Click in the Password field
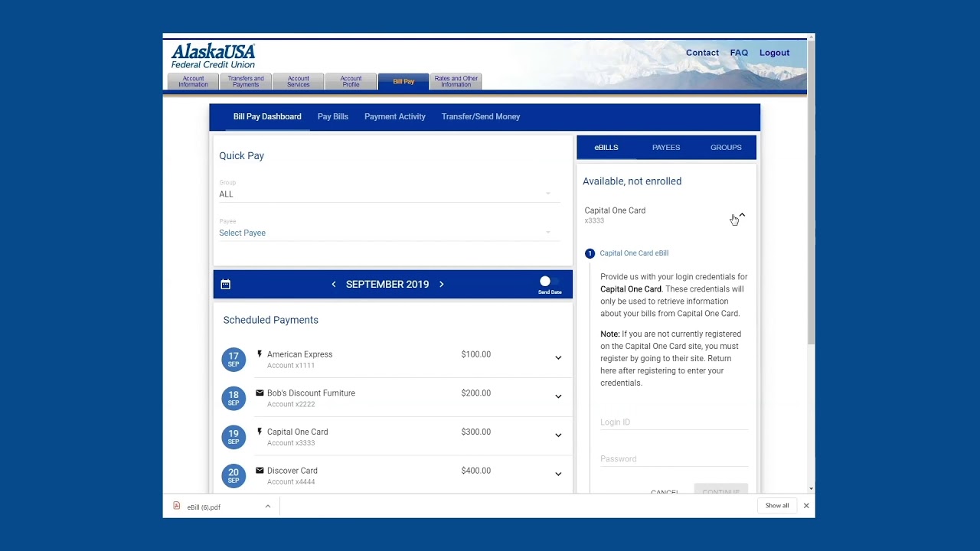Image resolution: width=980 pixels, height=551 pixels. tap(674, 458)
